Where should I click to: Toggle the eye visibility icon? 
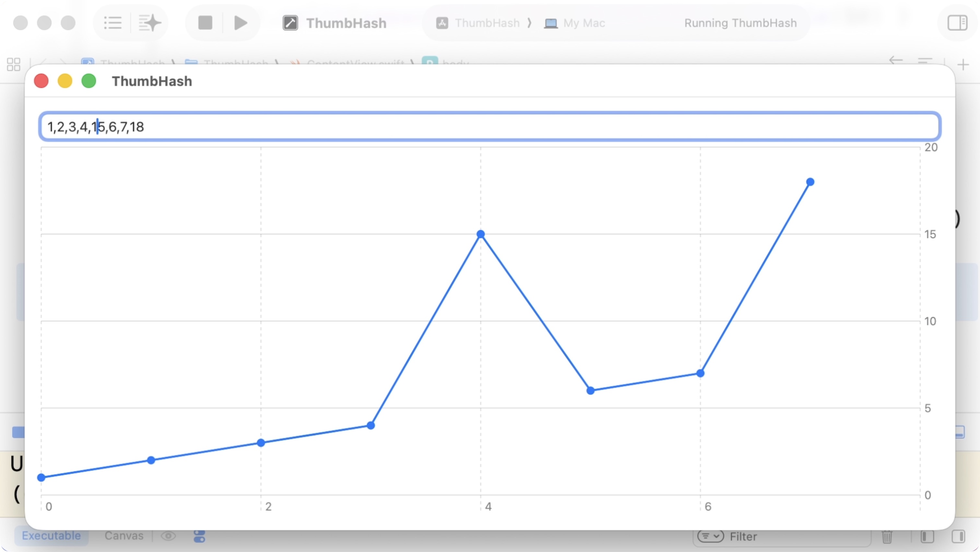click(168, 536)
